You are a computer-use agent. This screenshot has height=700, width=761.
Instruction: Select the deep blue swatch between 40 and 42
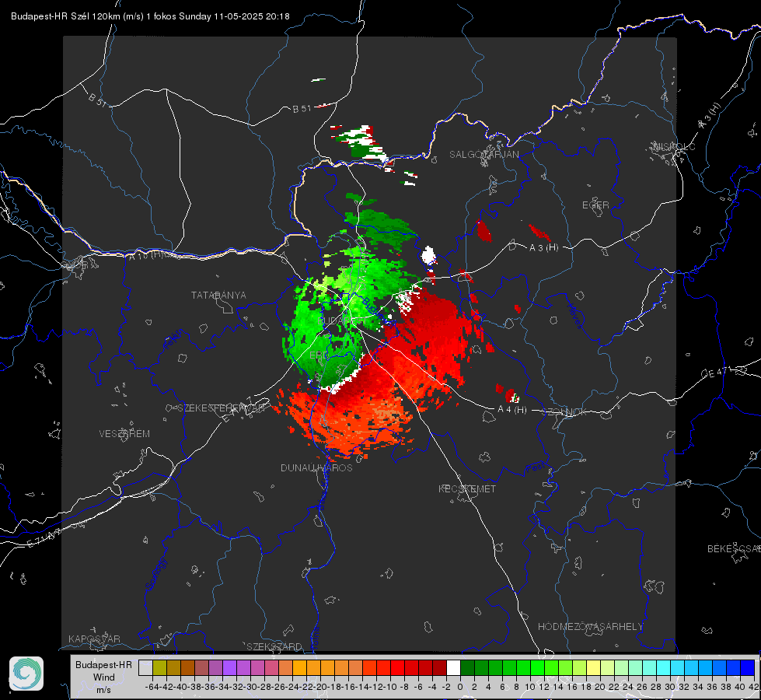748,667
